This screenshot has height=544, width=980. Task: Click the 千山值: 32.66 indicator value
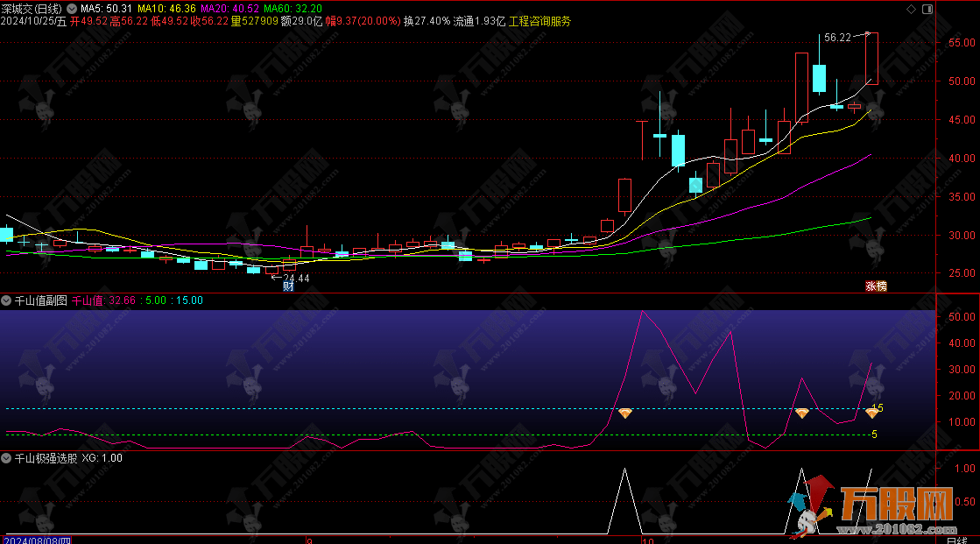point(103,300)
